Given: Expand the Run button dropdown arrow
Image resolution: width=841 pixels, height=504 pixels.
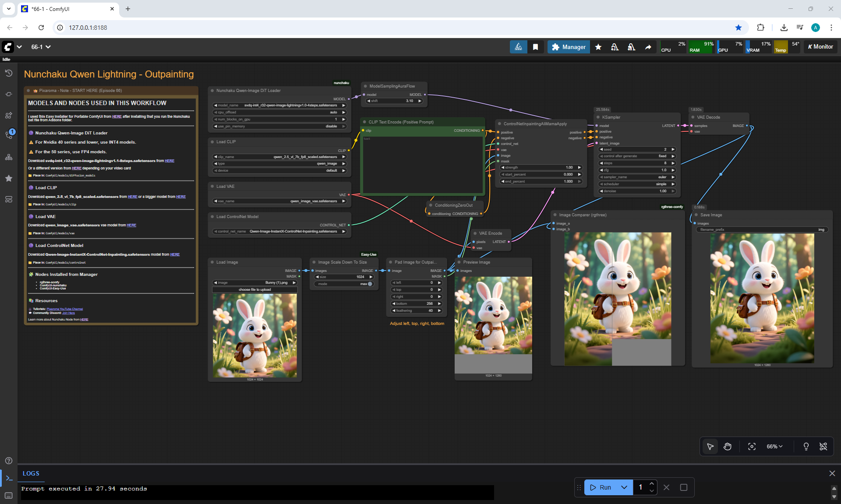Looking at the screenshot, I should (624, 487).
